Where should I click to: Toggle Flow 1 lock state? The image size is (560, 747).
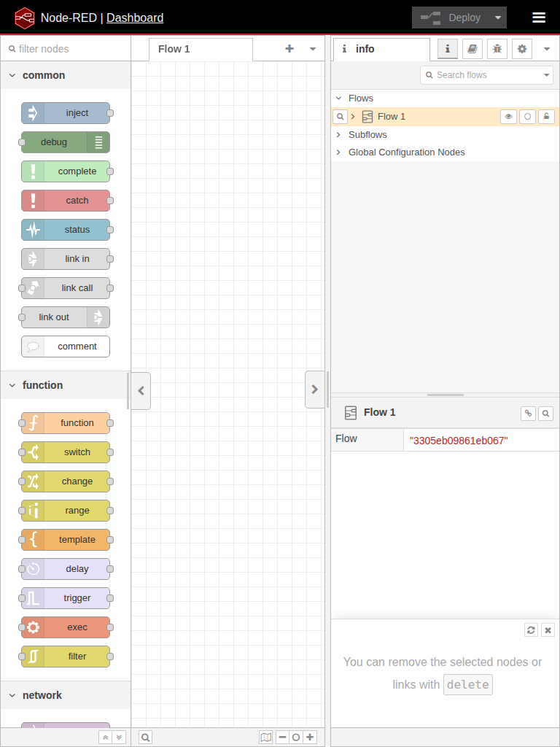pos(546,117)
